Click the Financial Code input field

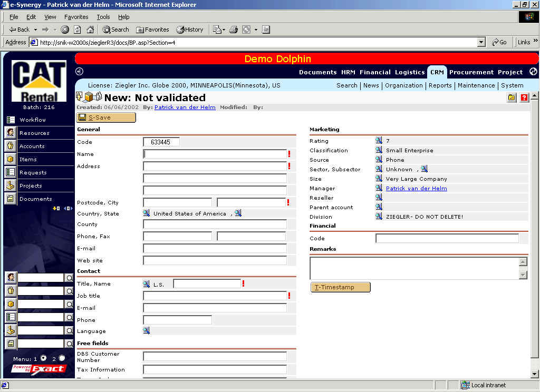coord(447,238)
